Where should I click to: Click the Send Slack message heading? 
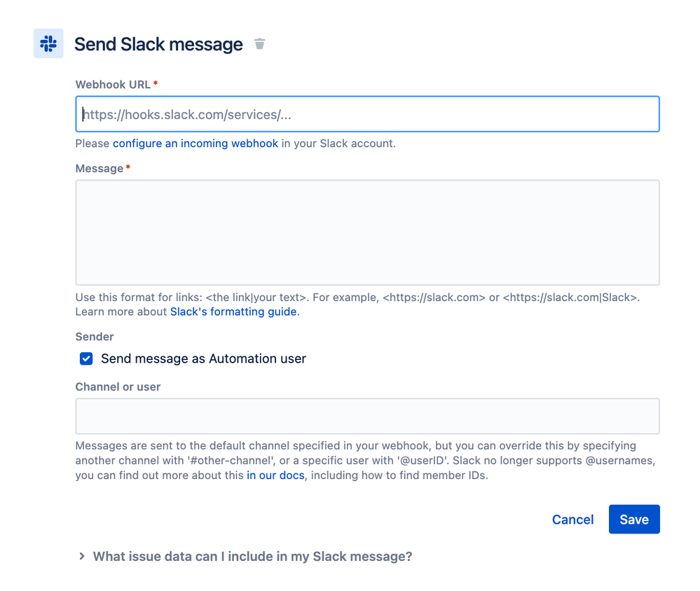pyautogui.click(x=158, y=44)
